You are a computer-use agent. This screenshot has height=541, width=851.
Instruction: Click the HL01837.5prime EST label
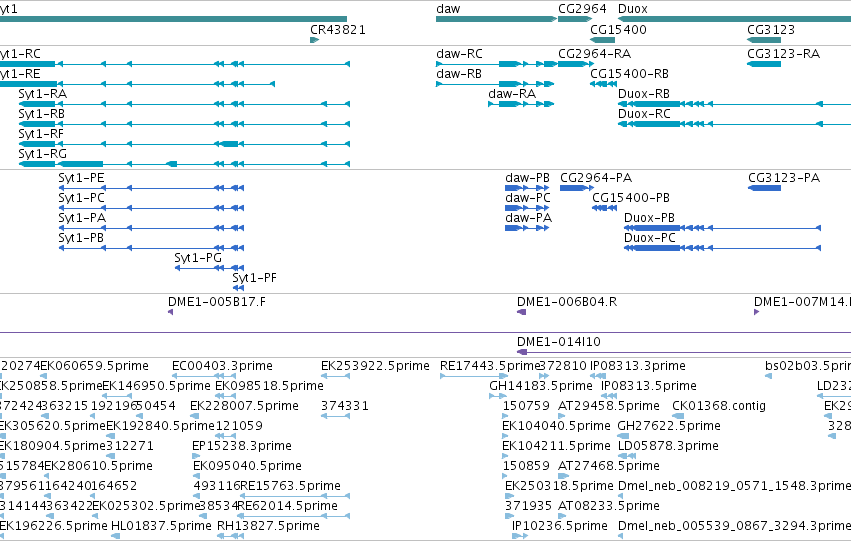161,526
